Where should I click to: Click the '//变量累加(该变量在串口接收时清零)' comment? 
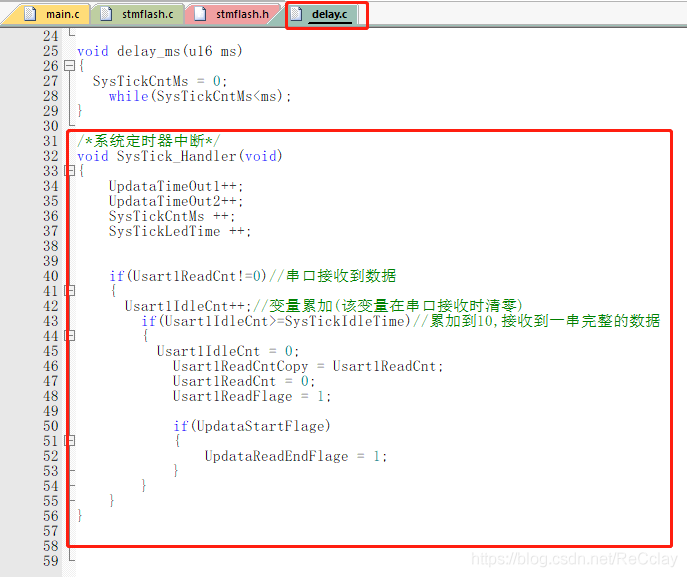(x=388, y=306)
